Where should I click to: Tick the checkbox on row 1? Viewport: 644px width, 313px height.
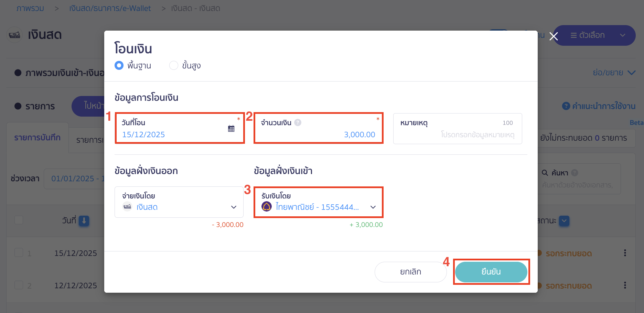[x=19, y=252]
